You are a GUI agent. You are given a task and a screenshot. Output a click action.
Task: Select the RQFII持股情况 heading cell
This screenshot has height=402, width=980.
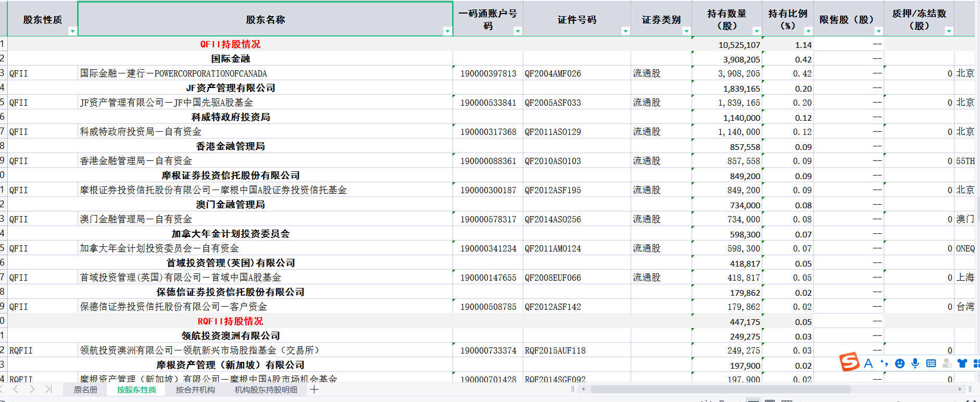pos(230,321)
